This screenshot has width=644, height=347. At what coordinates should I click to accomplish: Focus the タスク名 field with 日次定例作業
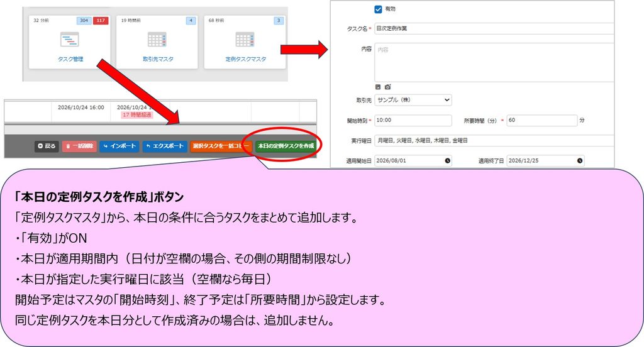point(494,28)
